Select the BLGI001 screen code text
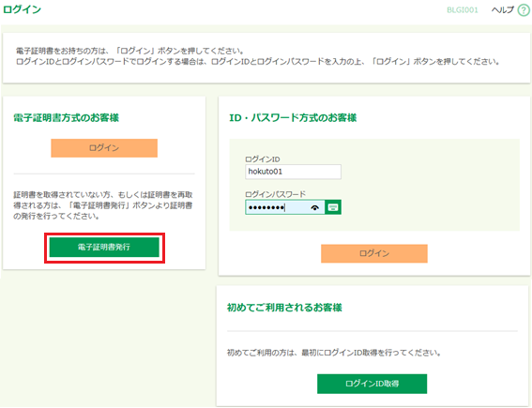The height and width of the screenshot is (408, 532). (x=463, y=10)
